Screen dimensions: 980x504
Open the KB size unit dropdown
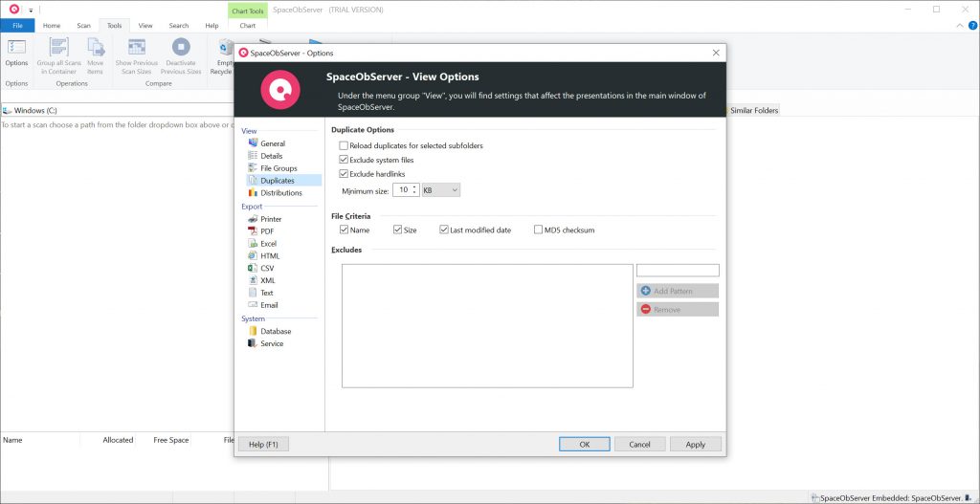441,190
